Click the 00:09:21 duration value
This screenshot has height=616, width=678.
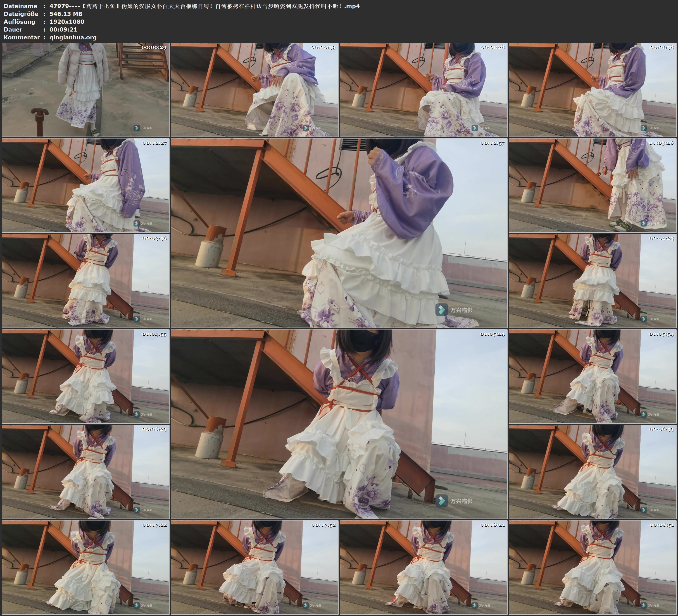point(63,30)
